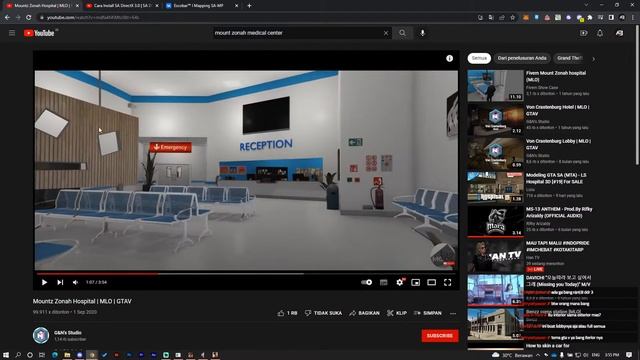Toggle subtitles in the player
Image resolution: width=640 pixels, height=360 pixels.
pyautogui.click(x=383, y=282)
